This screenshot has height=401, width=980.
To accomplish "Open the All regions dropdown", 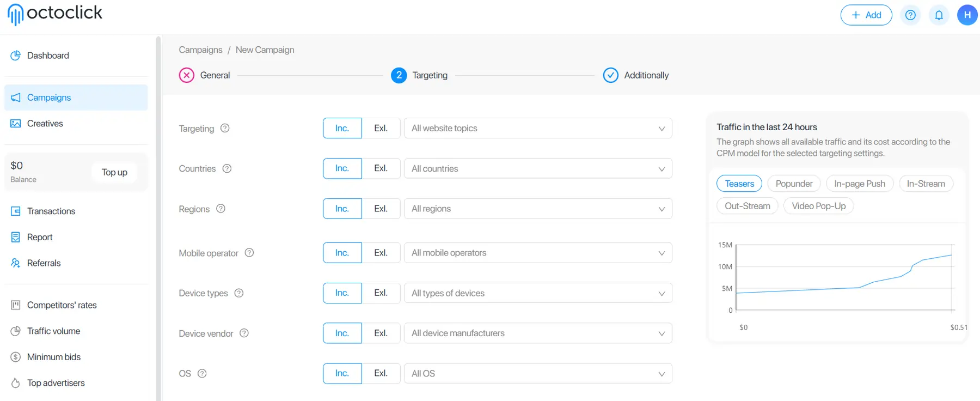I will [x=538, y=209].
